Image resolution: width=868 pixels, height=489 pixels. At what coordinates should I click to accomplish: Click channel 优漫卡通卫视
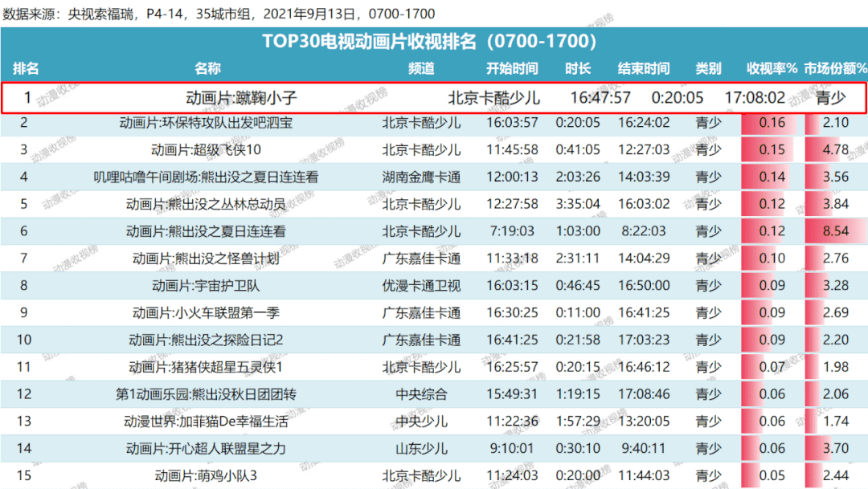click(421, 286)
